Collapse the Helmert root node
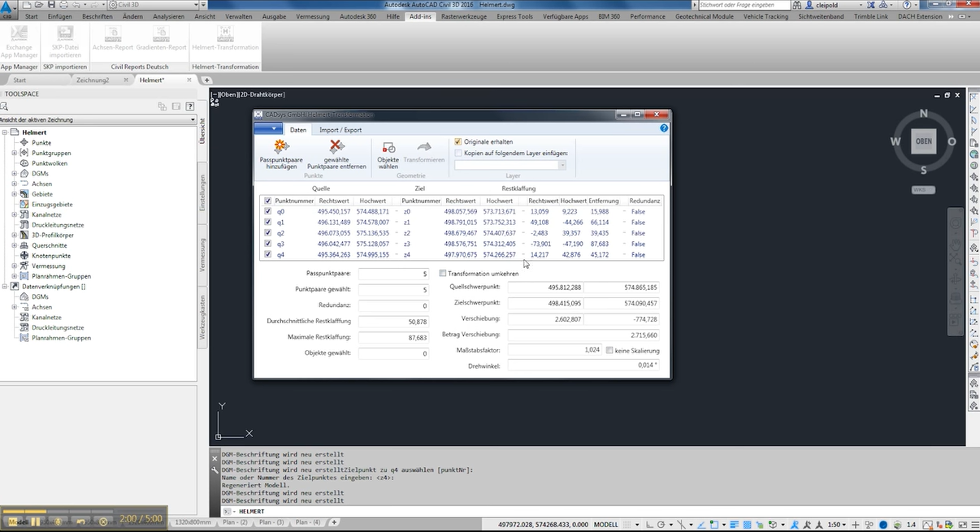Screen dimensions: 980x532 5,132
